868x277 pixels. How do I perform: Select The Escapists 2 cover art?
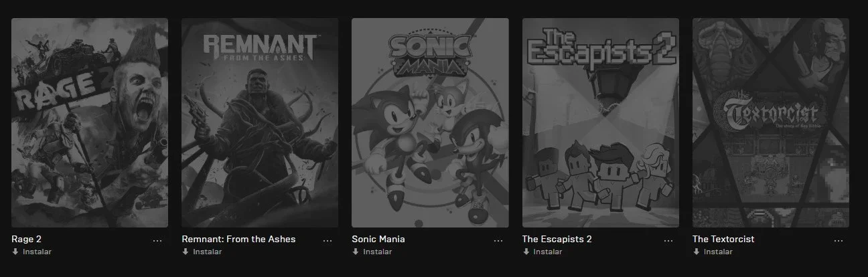click(x=601, y=122)
